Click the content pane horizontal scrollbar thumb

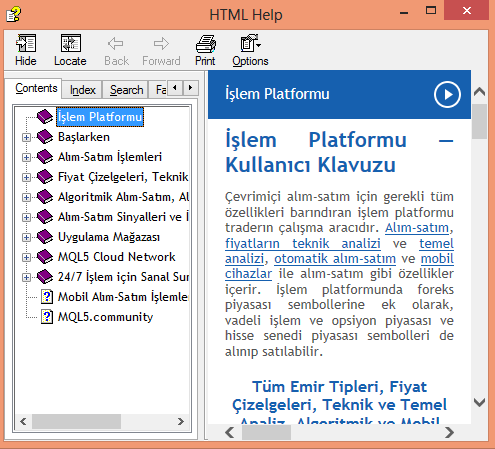coord(266,432)
